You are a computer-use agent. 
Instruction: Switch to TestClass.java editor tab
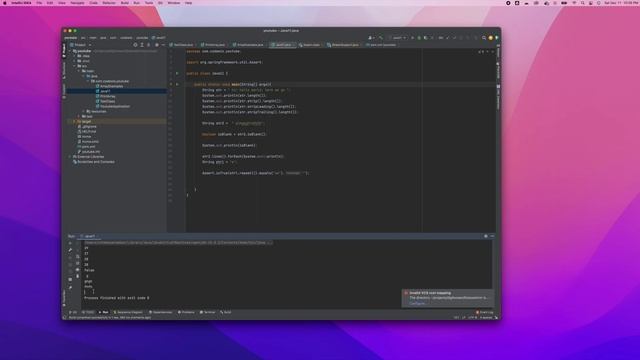tap(182, 45)
